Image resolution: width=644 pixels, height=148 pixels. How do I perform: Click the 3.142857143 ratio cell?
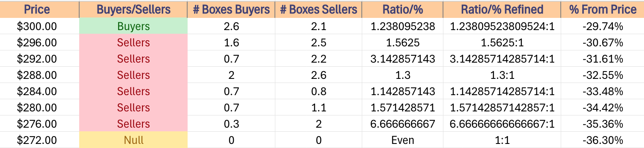(402, 59)
